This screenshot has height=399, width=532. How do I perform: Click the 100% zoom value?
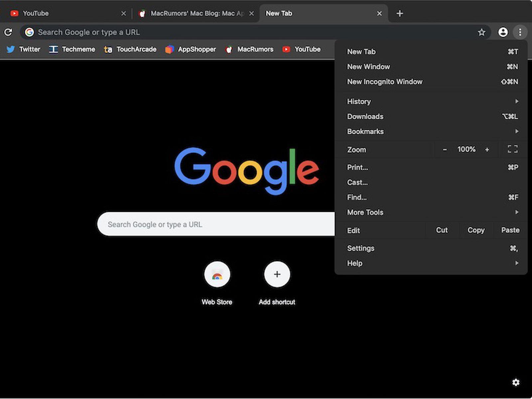point(466,149)
